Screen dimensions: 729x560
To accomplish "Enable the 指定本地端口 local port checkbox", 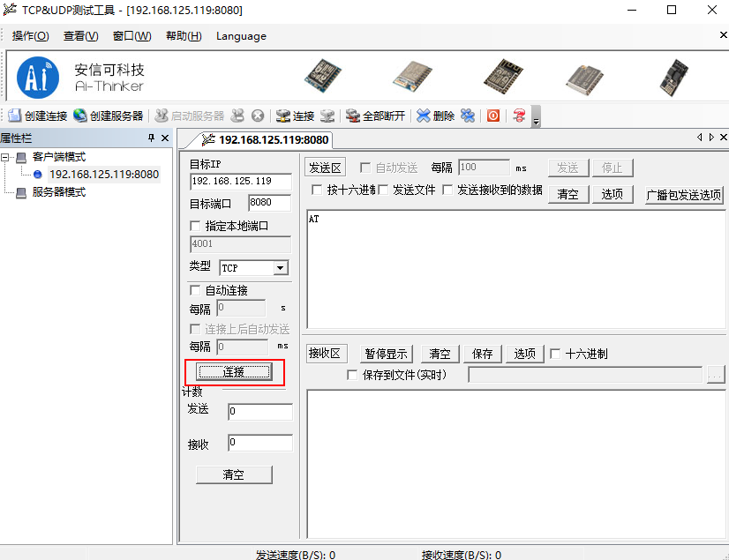I will (194, 225).
